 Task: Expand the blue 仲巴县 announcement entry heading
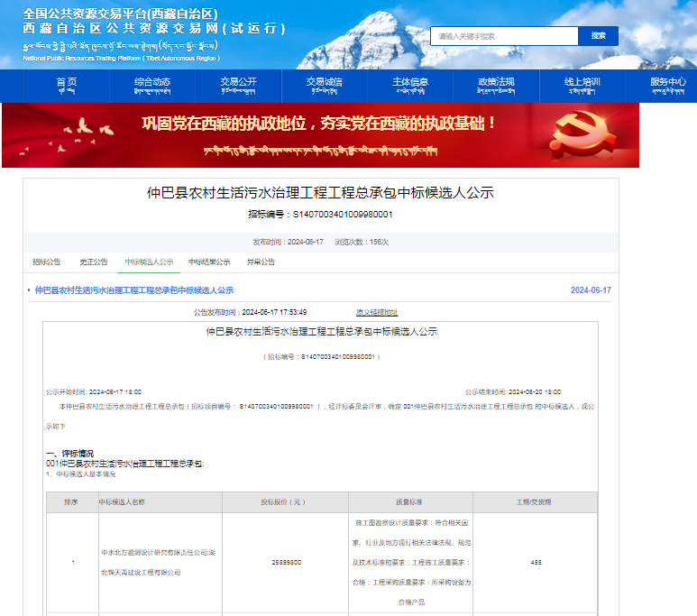click(133, 290)
